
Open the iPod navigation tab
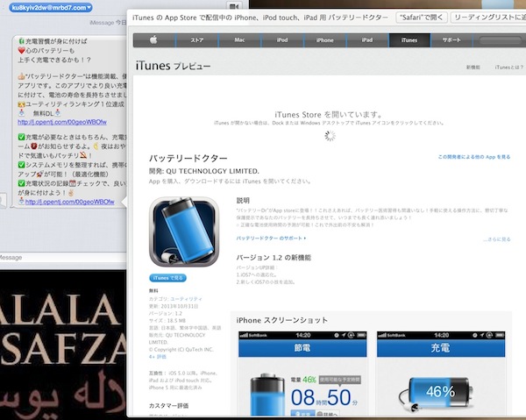(x=282, y=40)
